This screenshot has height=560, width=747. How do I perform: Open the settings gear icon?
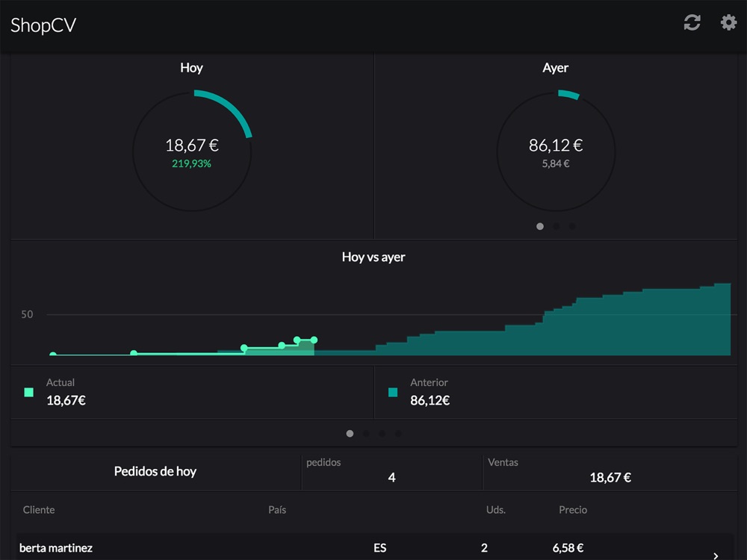728,22
